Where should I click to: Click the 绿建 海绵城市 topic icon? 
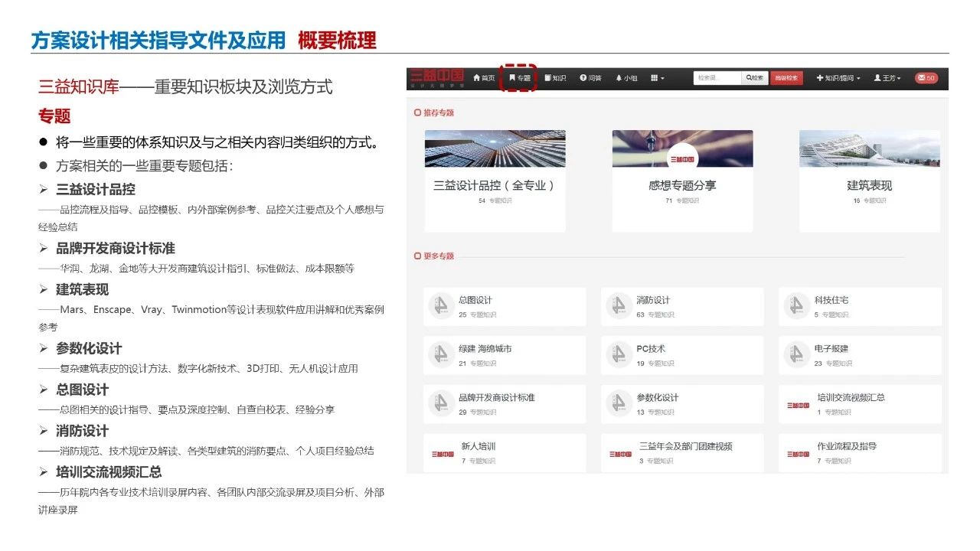pyautogui.click(x=441, y=355)
